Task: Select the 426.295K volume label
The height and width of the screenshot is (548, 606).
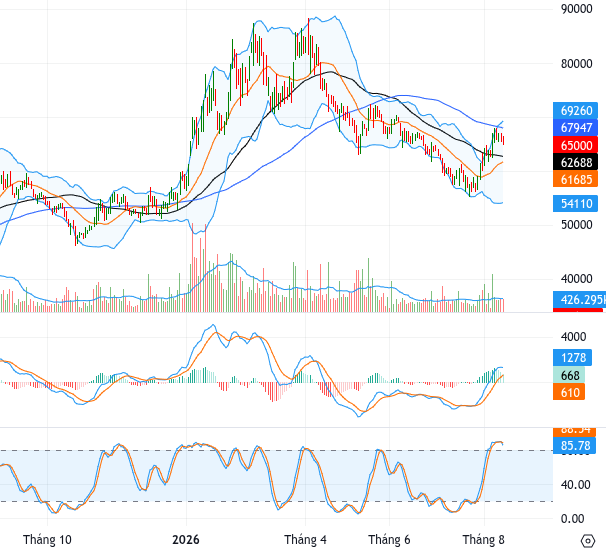Action: pyautogui.click(x=579, y=300)
